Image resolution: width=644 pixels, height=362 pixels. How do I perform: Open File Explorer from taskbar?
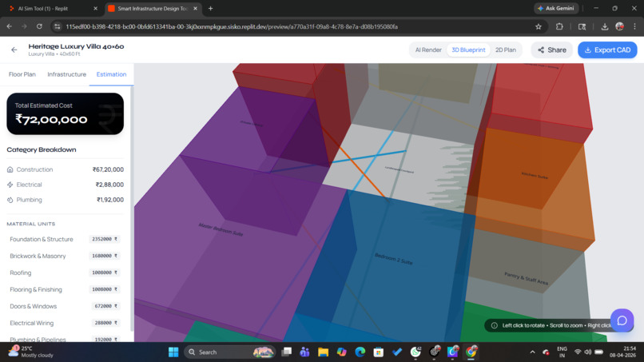[x=324, y=352]
